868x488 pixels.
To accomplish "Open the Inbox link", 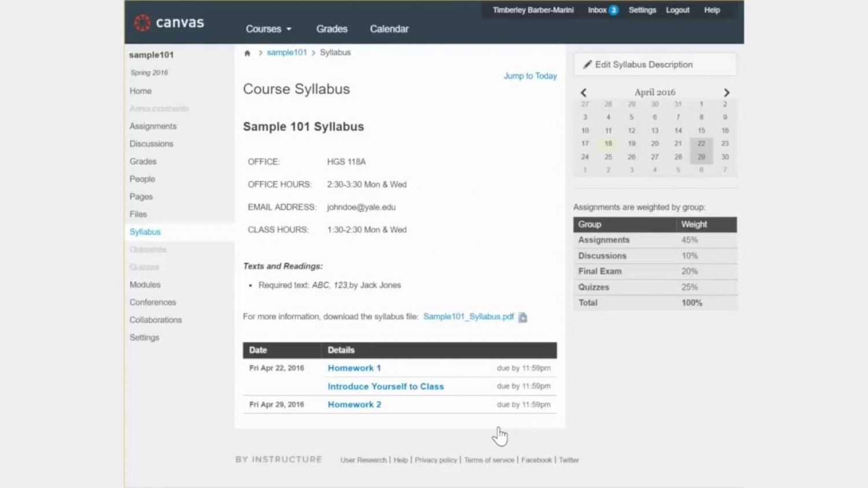I will [597, 10].
